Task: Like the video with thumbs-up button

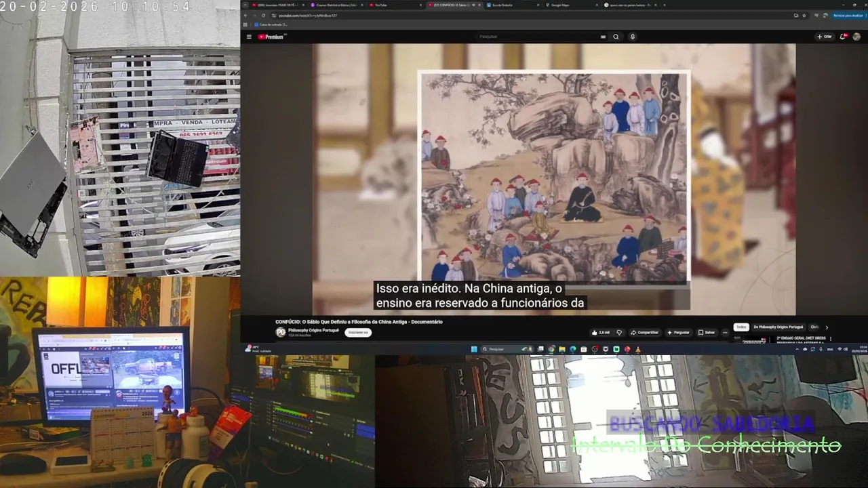Action: [600, 333]
